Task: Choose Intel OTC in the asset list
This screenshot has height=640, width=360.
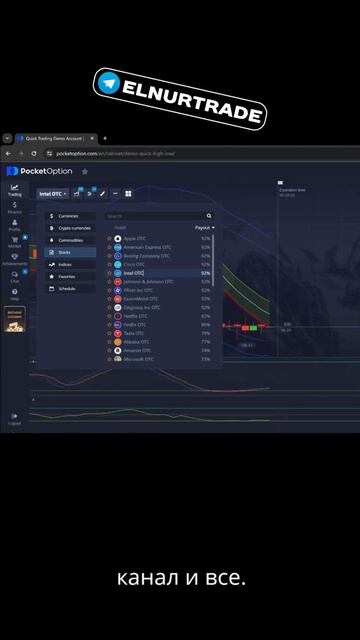Action: [160, 273]
